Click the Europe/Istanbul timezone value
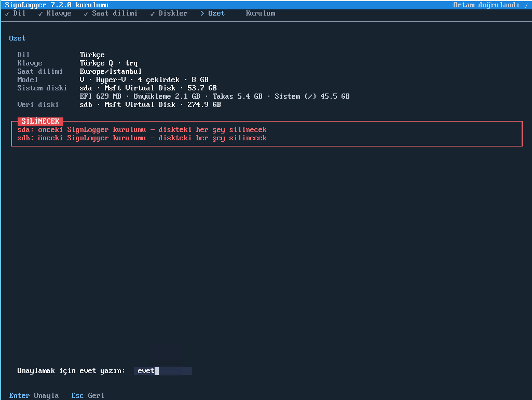Image resolution: width=532 pixels, height=400 pixels. pyautogui.click(x=111, y=72)
